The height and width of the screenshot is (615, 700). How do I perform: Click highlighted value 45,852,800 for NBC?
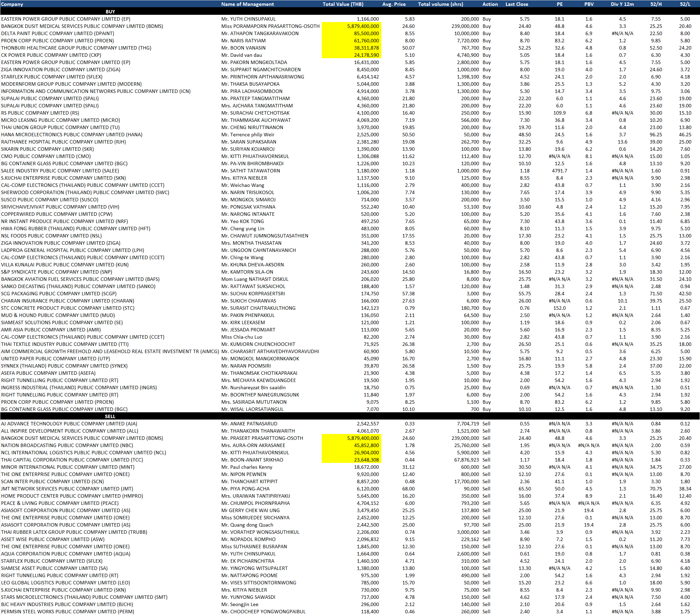pos(351,445)
